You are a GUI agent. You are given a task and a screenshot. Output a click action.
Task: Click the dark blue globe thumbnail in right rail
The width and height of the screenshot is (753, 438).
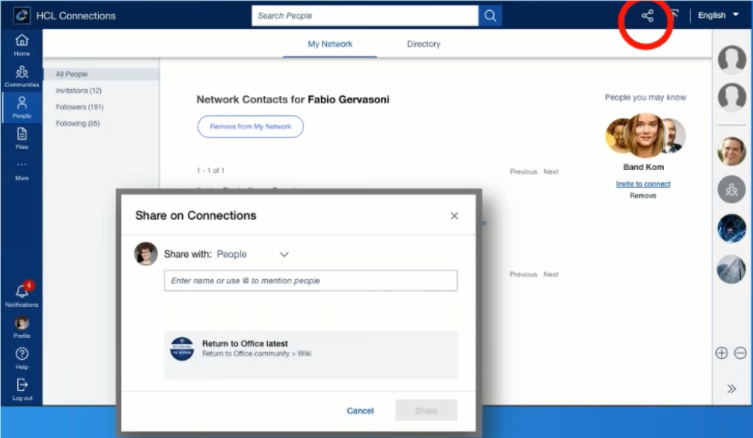click(731, 228)
